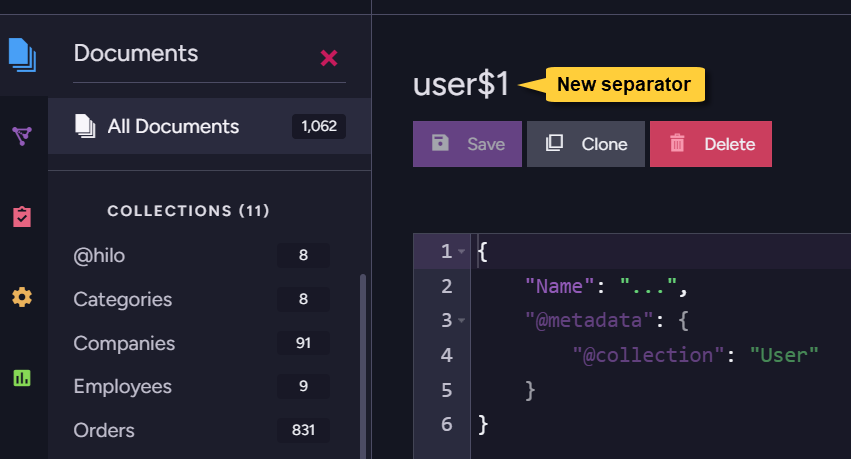Click the "@collection" key in editor
The image size is (851, 459).
pos(649,355)
